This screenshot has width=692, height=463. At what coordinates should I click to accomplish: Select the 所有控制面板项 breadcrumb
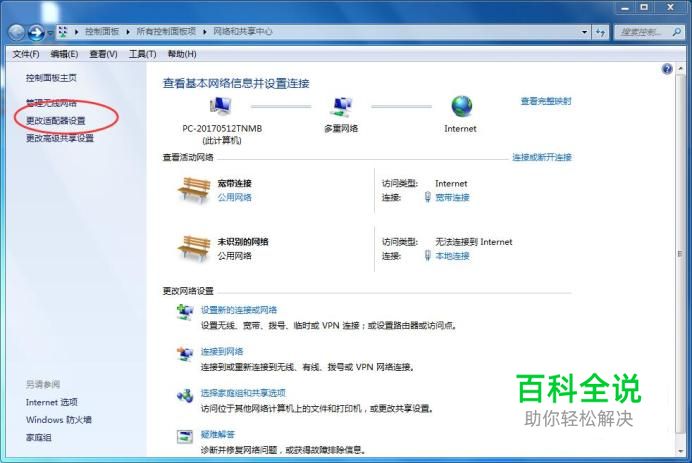tap(166, 31)
